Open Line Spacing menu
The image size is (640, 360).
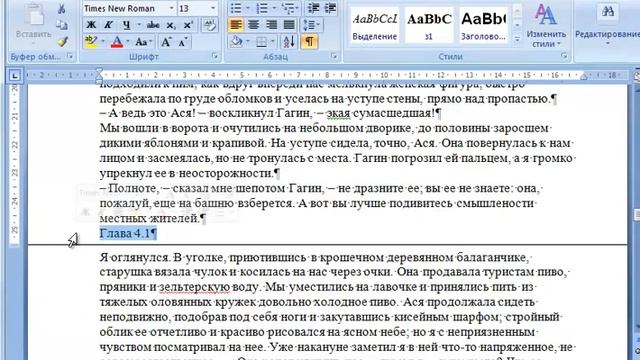click(x=312, y=25)
